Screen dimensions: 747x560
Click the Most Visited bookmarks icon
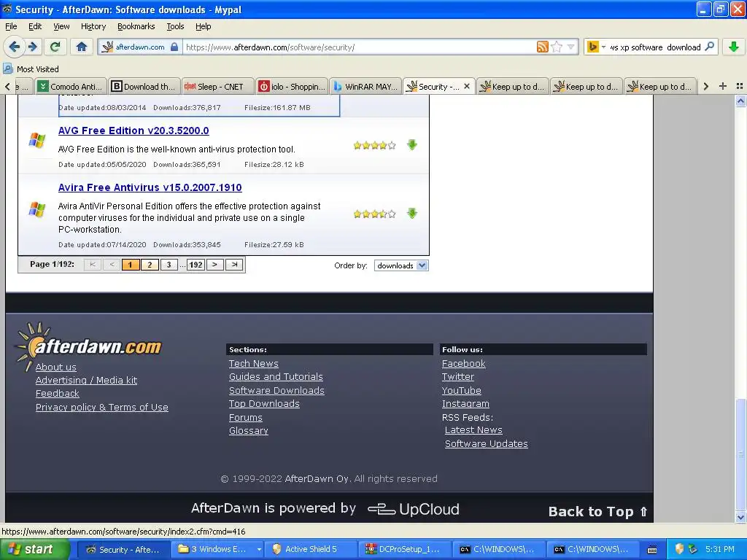[x=7, y=69]
